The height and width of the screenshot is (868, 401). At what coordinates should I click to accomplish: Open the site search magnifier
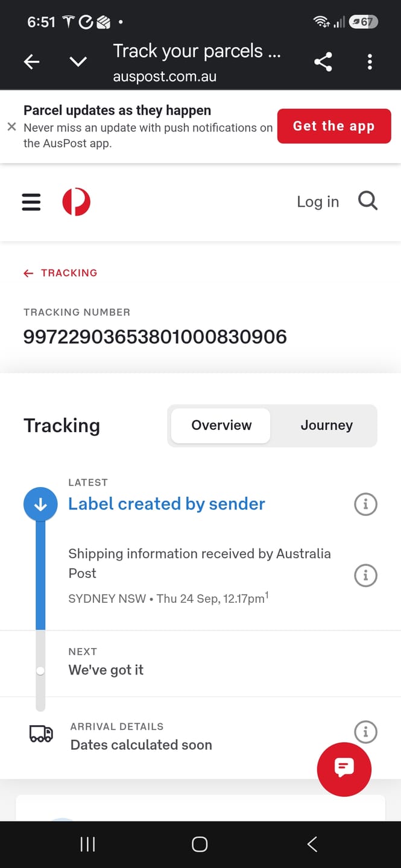[368, 201]
